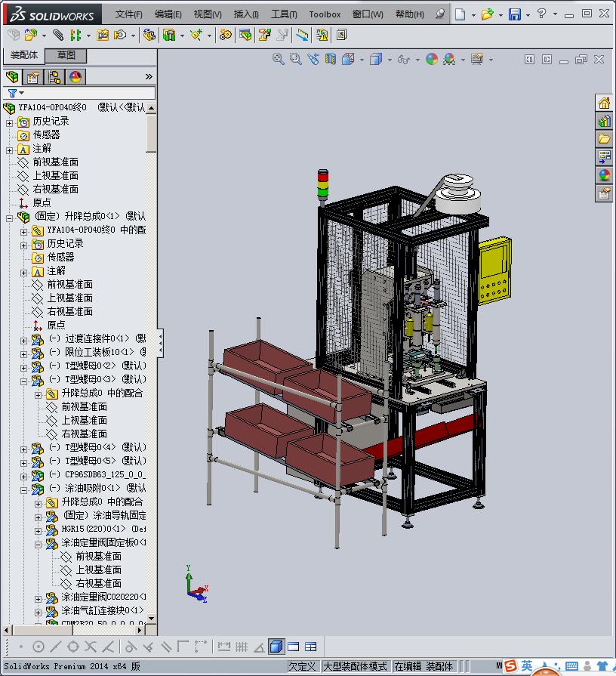
Task: Click the Hide/Show Items glasses icon
Action: coord(404,59)
